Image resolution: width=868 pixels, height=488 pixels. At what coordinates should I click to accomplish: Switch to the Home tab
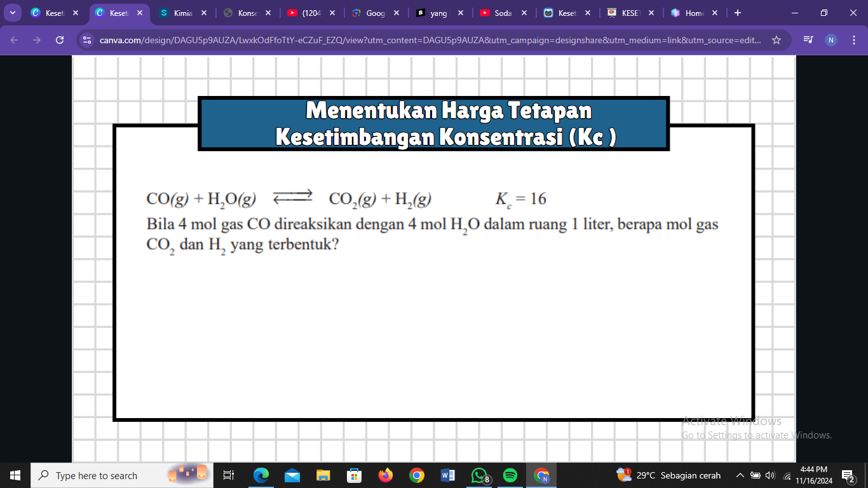[x=696, y=13]
